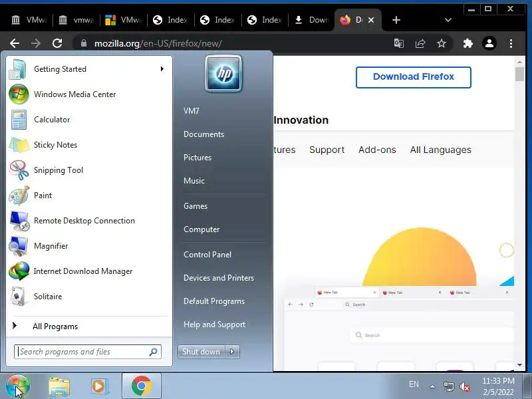Close the active Firefox download tab
Screen dimensions: 532x399
(x=371, y=20)
